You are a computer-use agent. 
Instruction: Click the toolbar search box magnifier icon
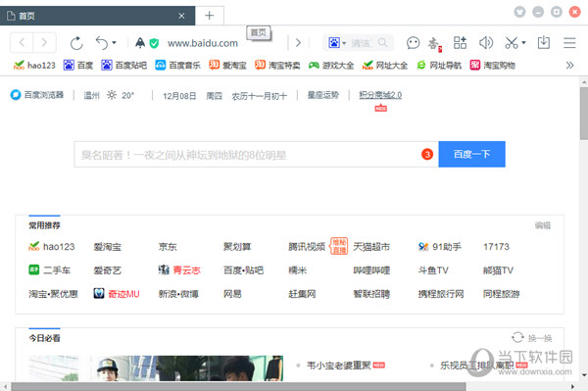(x=382, y=42)
